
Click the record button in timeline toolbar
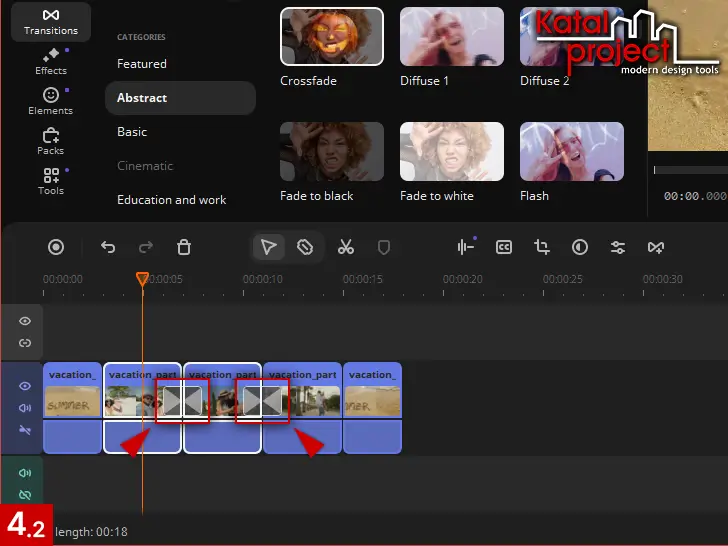(x=56, y=247)
